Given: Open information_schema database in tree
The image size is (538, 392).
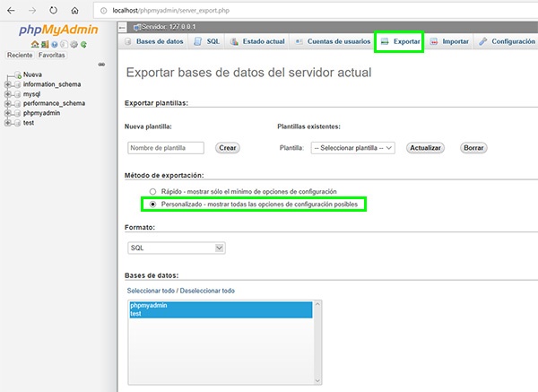Looking at the screenshot, I should click(x=52, y=84).
